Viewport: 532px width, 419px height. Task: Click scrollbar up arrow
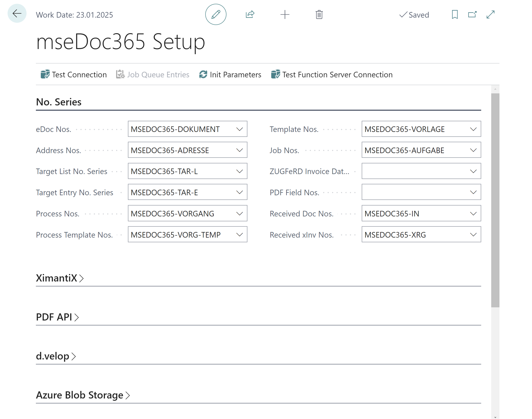495,89
